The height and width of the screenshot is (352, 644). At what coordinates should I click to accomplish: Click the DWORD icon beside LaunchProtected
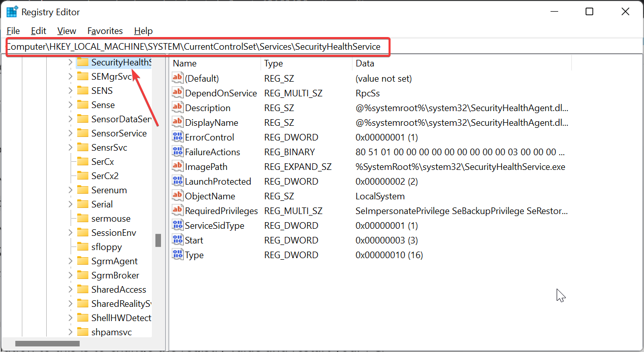coord(177,182)
